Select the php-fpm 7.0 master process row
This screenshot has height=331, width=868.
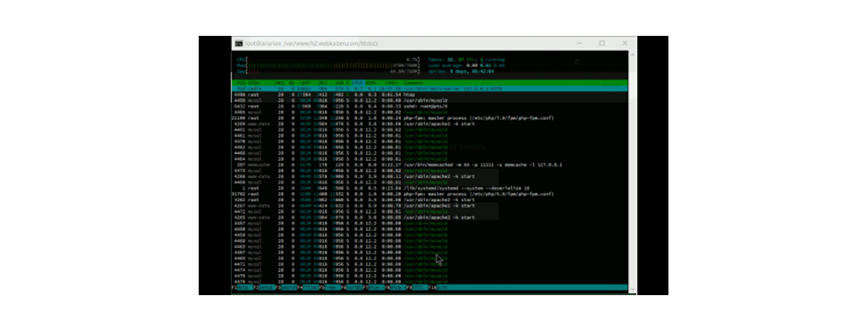(x=430, y=118)
